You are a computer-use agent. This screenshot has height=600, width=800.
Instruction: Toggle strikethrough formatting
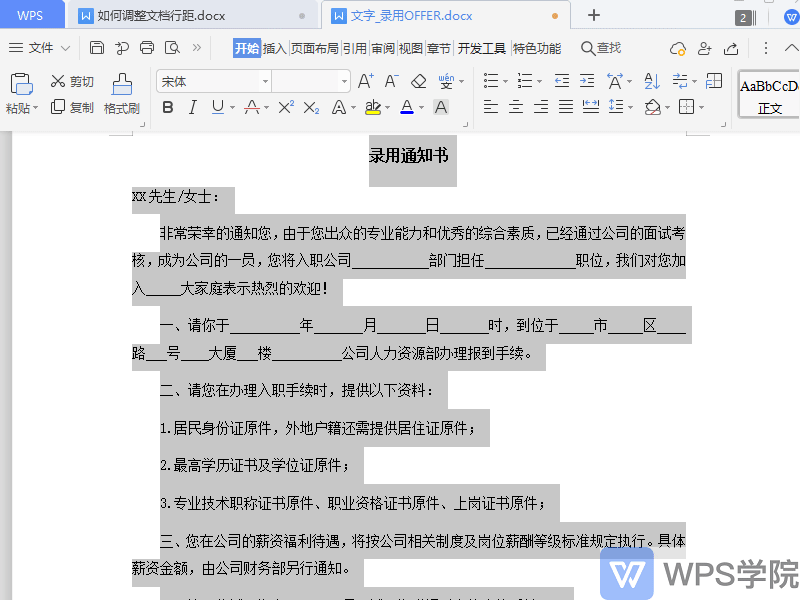click(250, 106)
